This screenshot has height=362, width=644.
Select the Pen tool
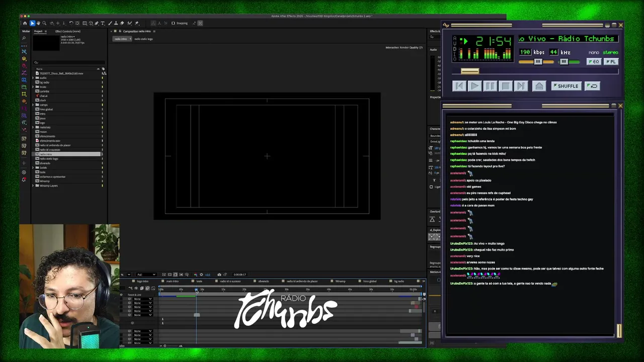pos(97,23)
